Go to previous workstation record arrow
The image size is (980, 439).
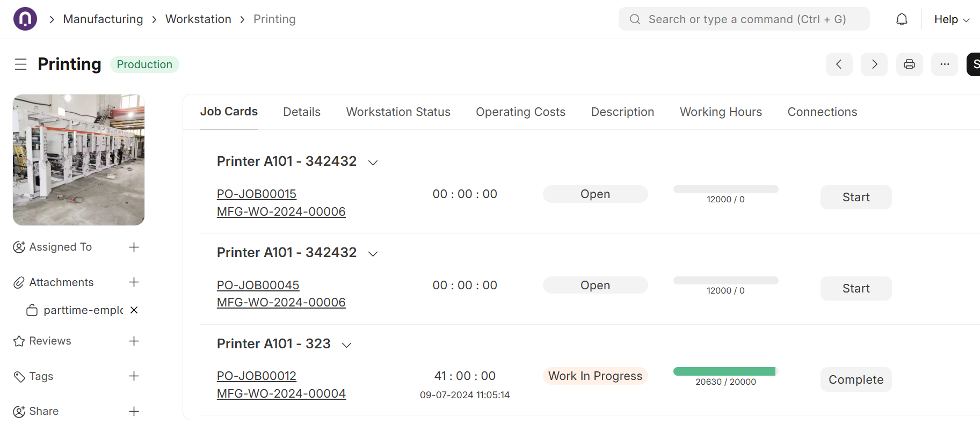point(839,64)
